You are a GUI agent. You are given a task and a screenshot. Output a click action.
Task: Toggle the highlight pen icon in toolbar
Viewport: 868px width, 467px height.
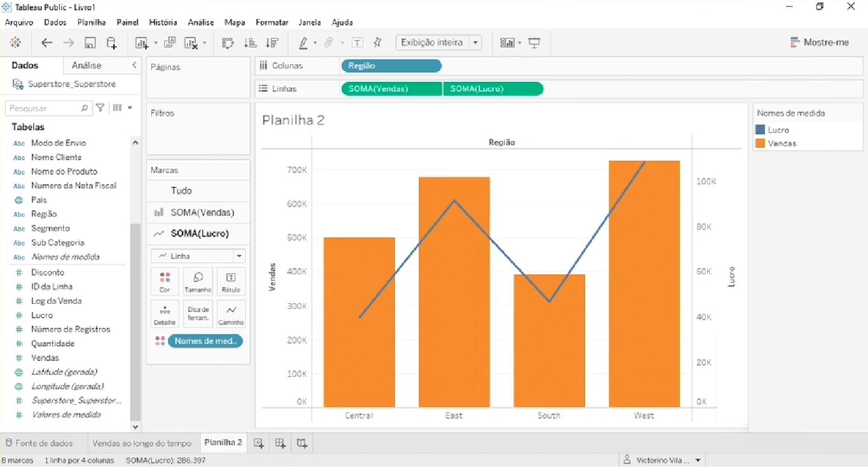(304, 42)
